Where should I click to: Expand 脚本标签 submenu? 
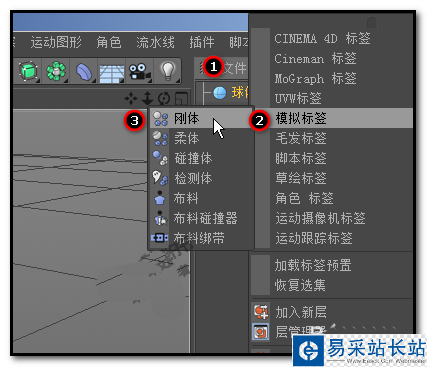click(x=332, y=158)
